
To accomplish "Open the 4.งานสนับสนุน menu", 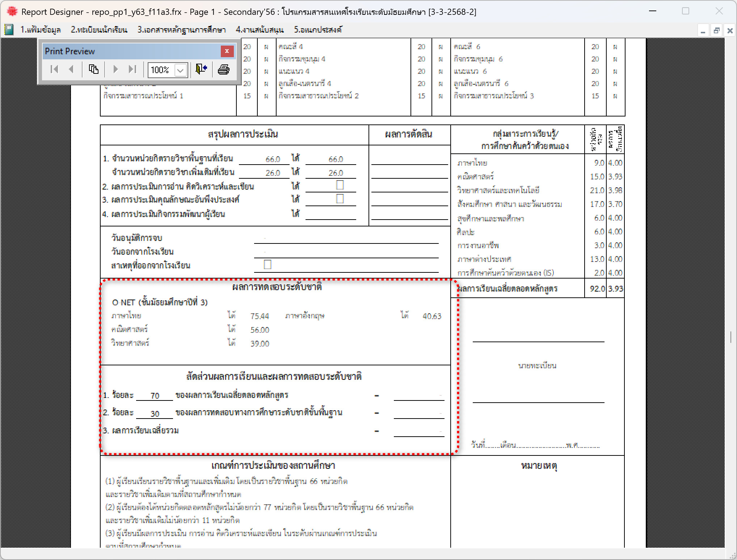I will pyautogui.click(x=260, y=30).
